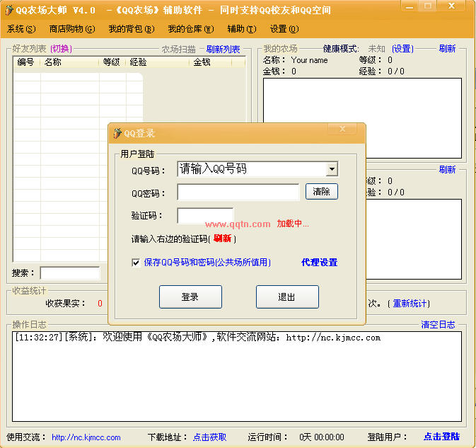Screen dimensions: 476x448
Task: Sort by 经验 column header
Action: click(158, 62)
